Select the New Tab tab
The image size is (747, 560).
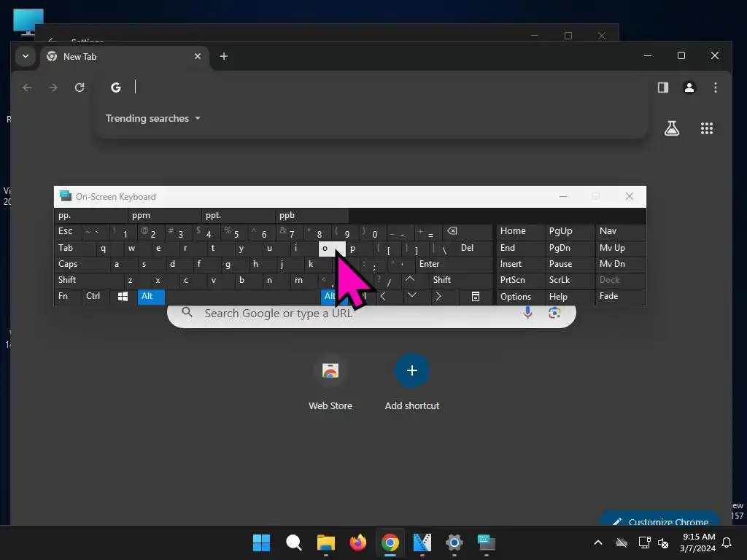click(x=125, y=56)
